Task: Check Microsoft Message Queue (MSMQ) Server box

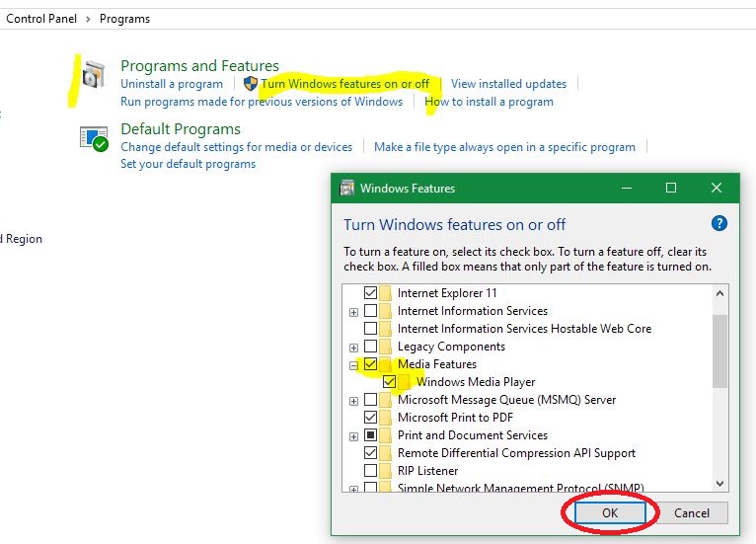Action: click(x=370, y=399)
